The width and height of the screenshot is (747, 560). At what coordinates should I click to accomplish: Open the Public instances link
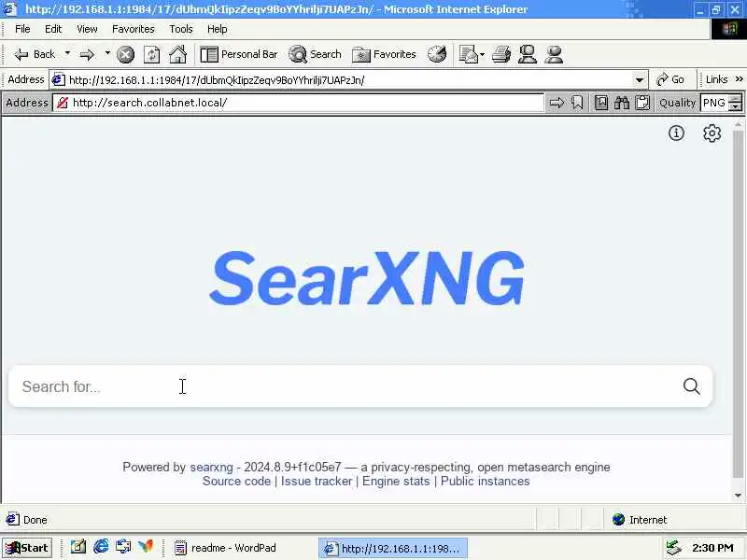tap(485, 481)
